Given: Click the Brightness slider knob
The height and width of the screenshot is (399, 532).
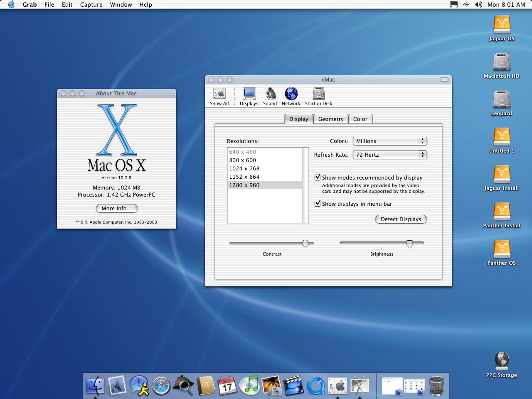Looking at the screenshot, I should click(409, 244).
